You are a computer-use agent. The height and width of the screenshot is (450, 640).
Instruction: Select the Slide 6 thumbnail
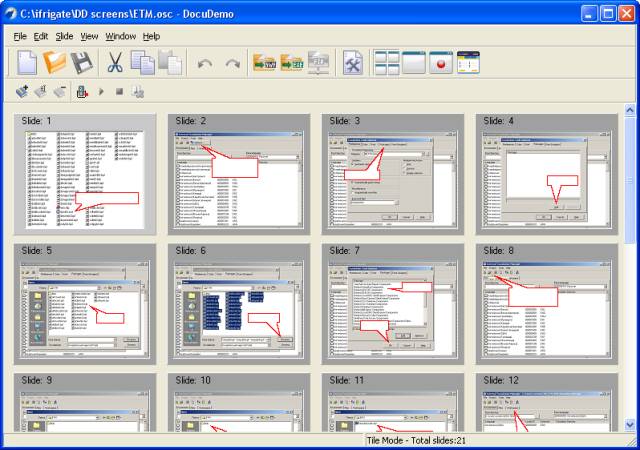point(239,304)
